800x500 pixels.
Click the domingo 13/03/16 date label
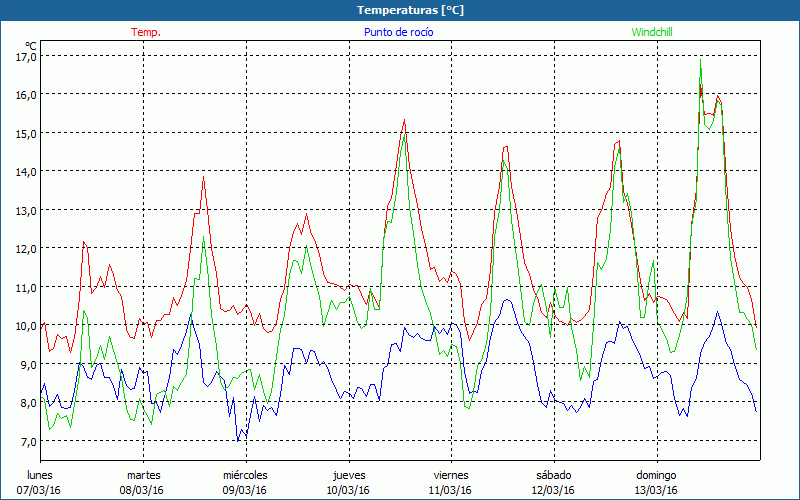tap(656, 482)
